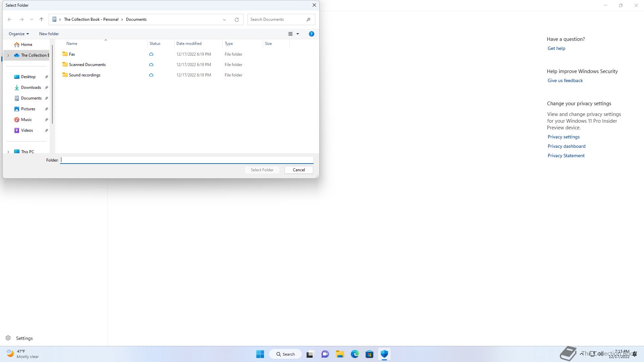This screenshot has height=362, width=644.
Task: Click the New folder button
Action: pyautogui.click(x=49, y=34)
